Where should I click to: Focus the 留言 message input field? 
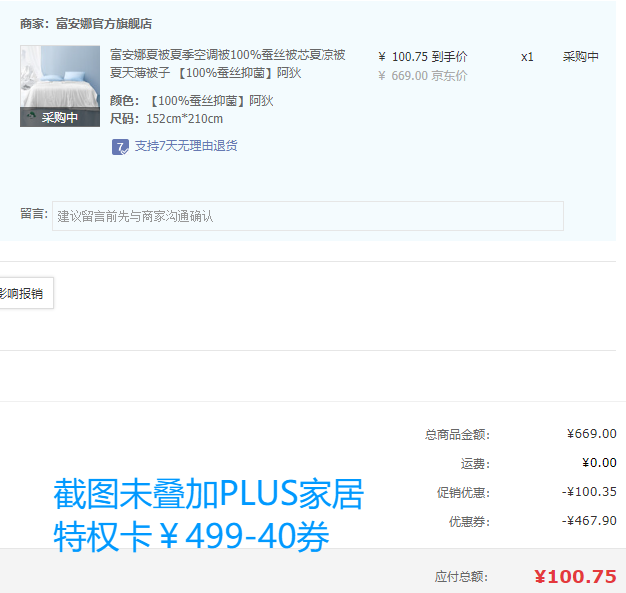click(x=308, y=216)
